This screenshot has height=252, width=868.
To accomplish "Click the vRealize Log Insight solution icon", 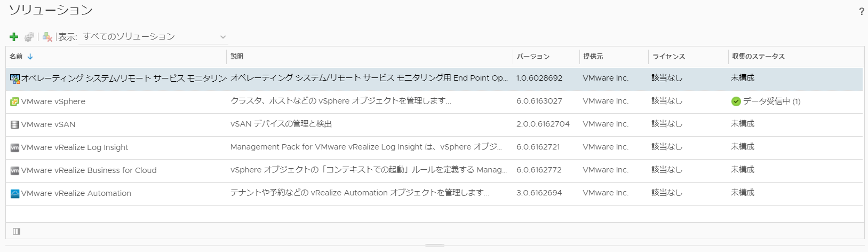I will point(15,148).
